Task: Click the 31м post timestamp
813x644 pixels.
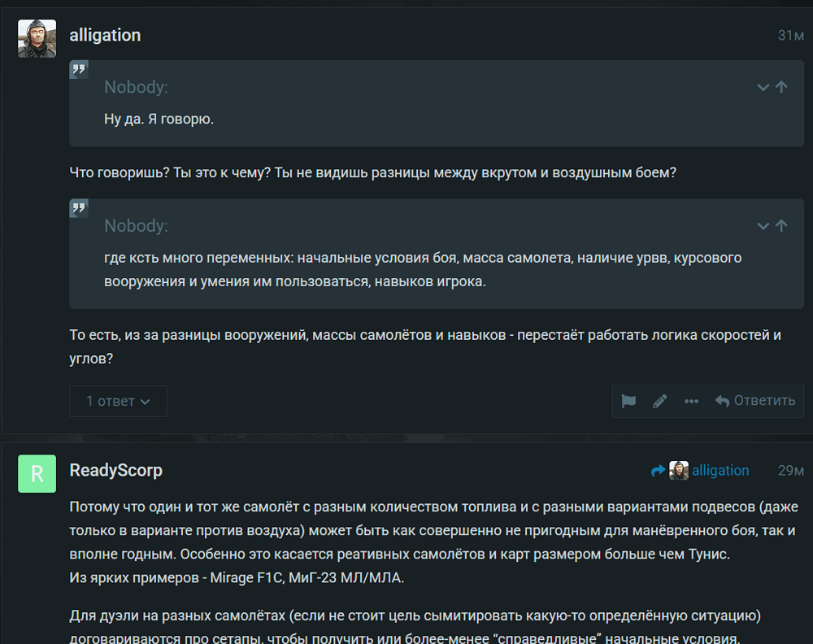Action: 790,36
